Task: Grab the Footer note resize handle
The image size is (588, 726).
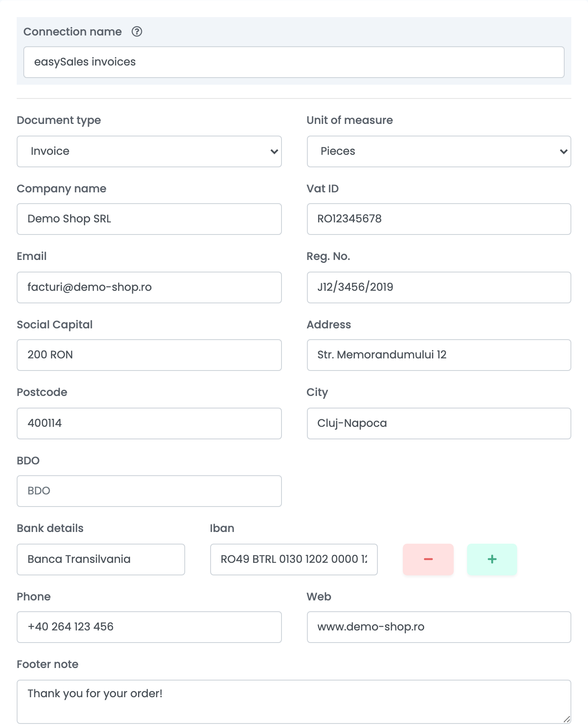Action: (567, 719)
